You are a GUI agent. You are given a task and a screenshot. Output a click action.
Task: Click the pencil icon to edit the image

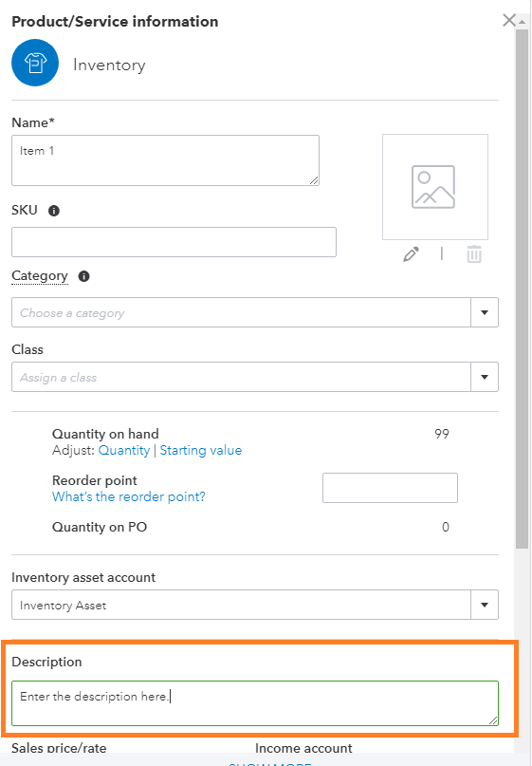click(411, 254)
